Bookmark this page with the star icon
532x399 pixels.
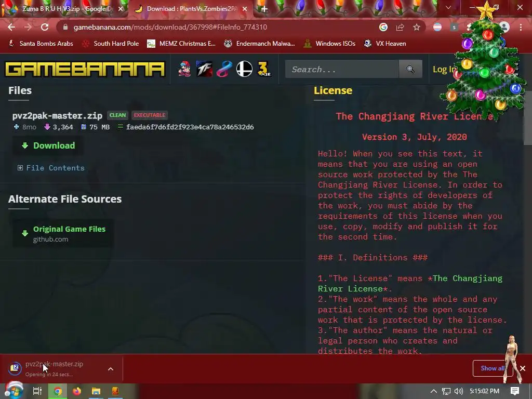click(x=417, y=27)
